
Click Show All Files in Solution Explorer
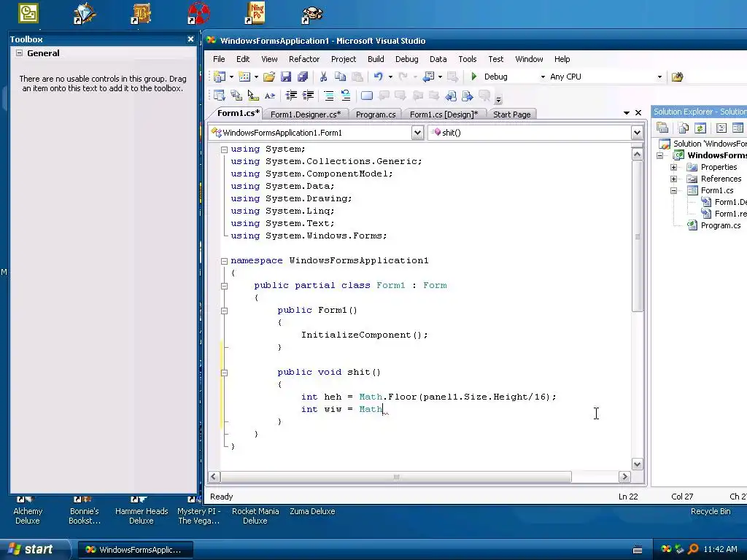(x=684, y=128)
